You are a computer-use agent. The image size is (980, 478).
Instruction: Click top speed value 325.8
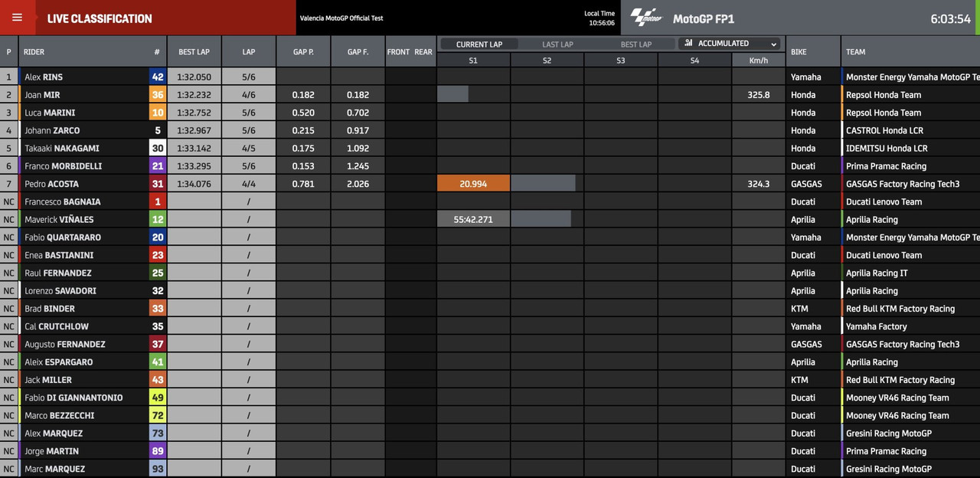pyautogui.click(x=759, y=95)
